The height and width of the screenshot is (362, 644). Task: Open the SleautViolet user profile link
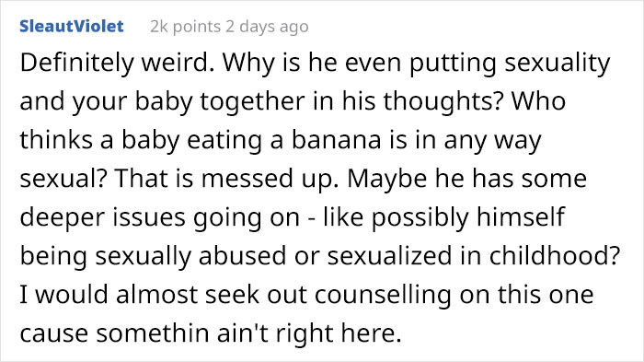(72, 27)
